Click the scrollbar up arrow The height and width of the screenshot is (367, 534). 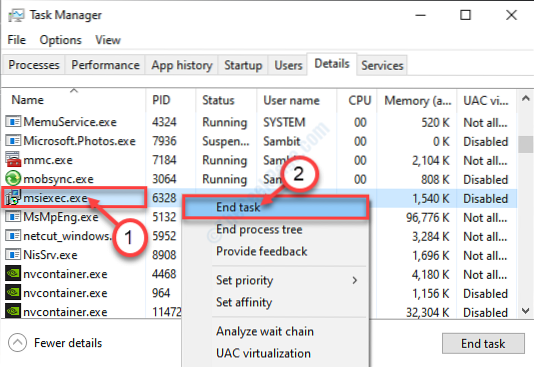(x=525, y=99)
